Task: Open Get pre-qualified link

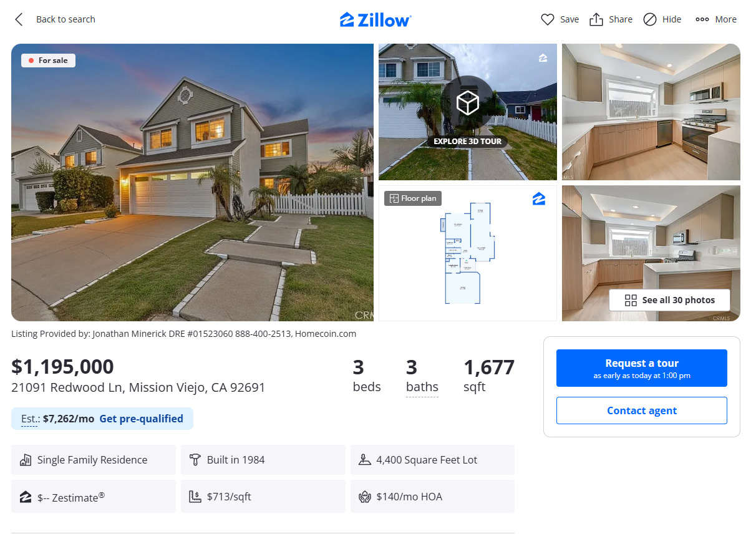Action: point(142,419)
